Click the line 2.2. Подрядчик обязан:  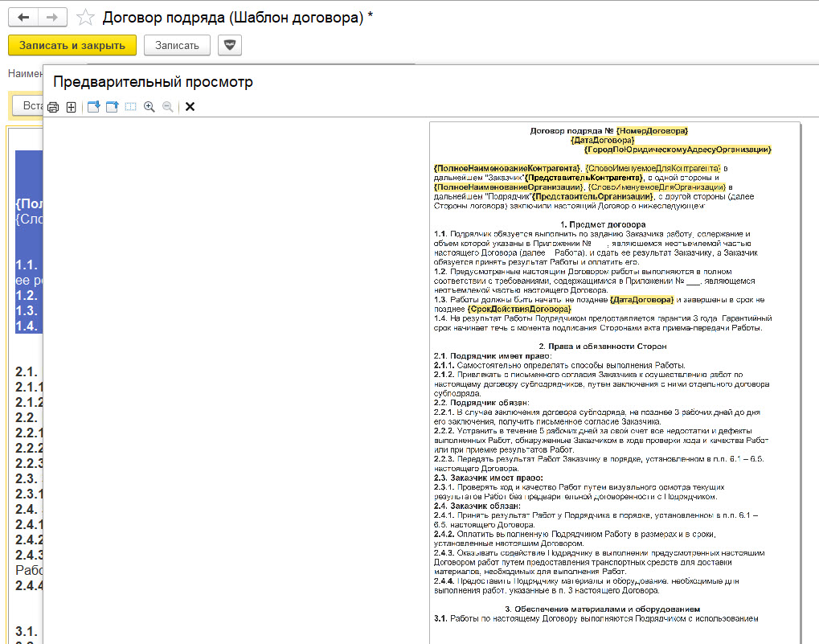pyautogui.click(x=481, y=403)
